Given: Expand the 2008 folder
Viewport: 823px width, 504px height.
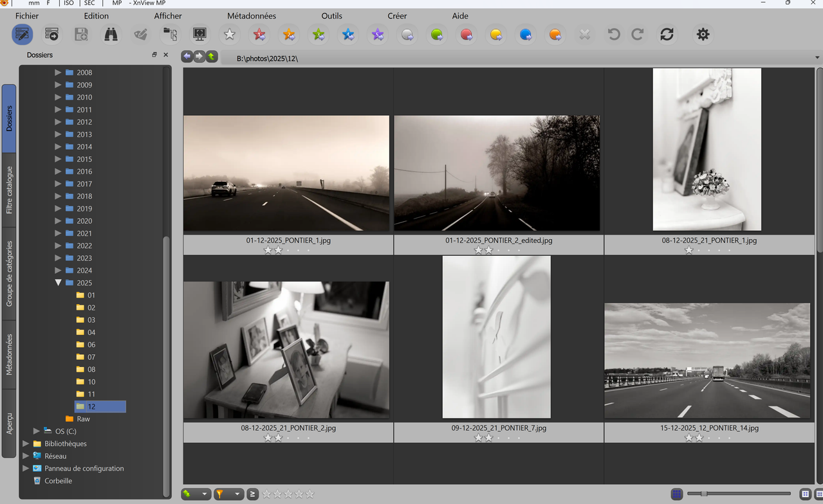Looking at the screenshot, I should point(58,72).
